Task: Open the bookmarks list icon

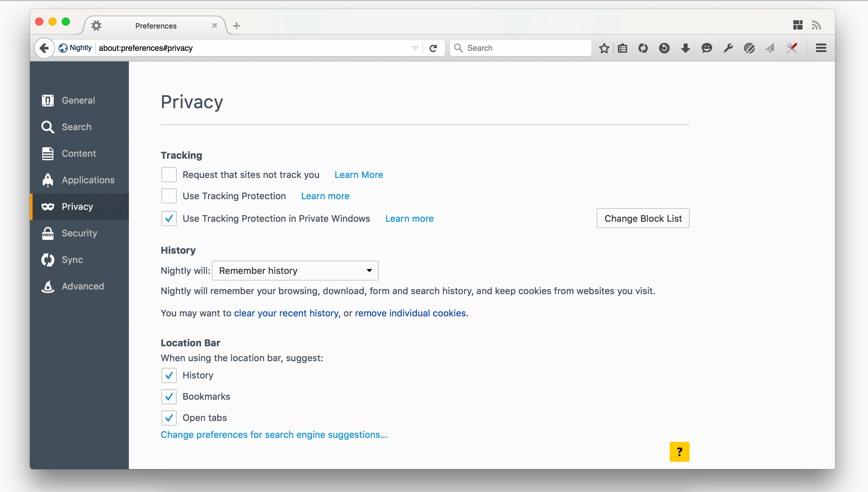Action: pyautogui.click(x=622, y=48)
